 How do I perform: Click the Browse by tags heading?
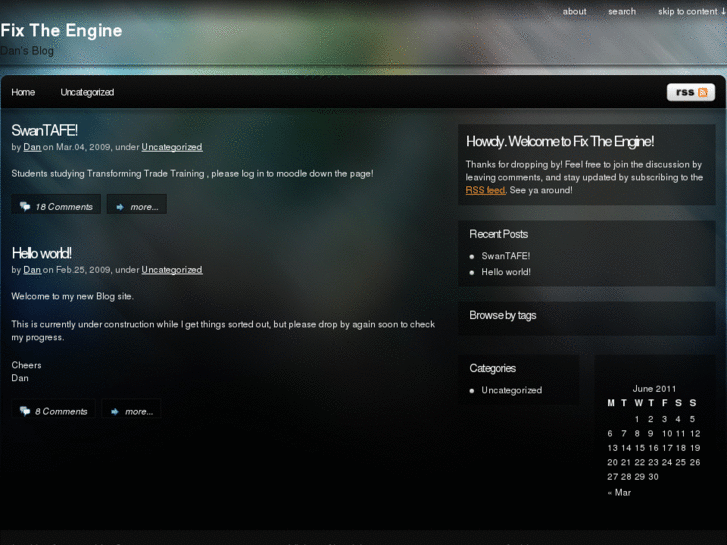pyautogui.click(x=503, y=315)
